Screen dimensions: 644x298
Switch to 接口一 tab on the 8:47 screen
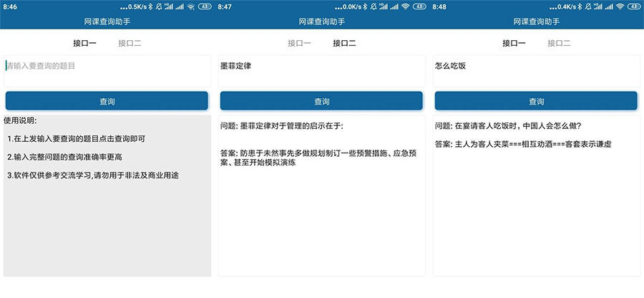point(299,43)
